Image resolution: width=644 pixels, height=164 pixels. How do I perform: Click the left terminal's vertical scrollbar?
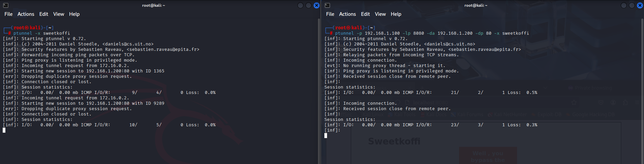click(x=319, y=91)
